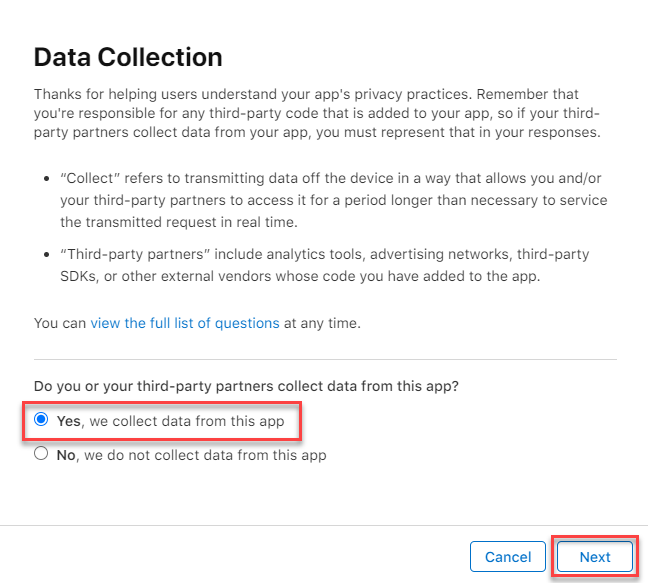Select the "Yes" radio button
The width and height of the screenshot is (648, 583).
click(x=41, y=421)
